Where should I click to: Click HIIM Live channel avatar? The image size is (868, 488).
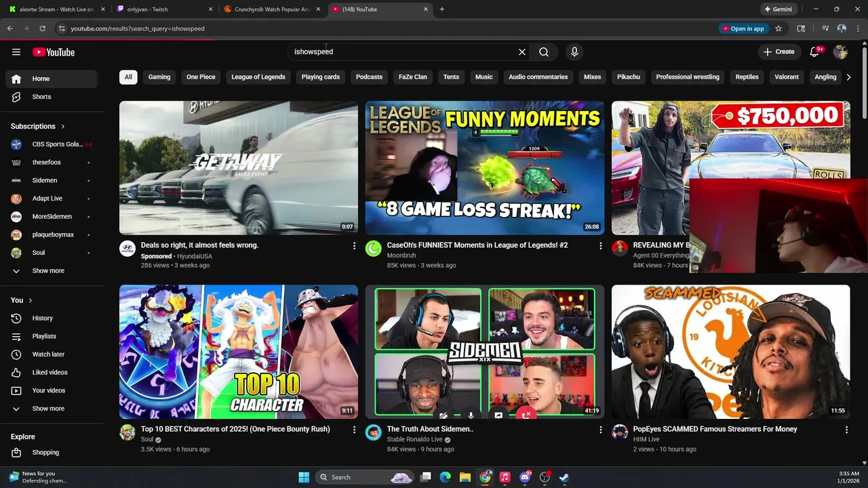pos(620,432)
